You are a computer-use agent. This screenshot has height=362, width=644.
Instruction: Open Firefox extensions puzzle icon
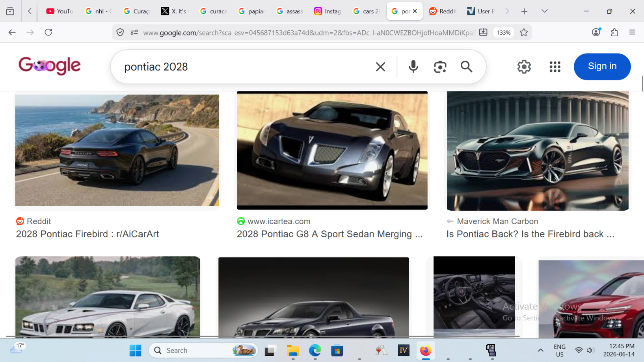click(614, 32)
